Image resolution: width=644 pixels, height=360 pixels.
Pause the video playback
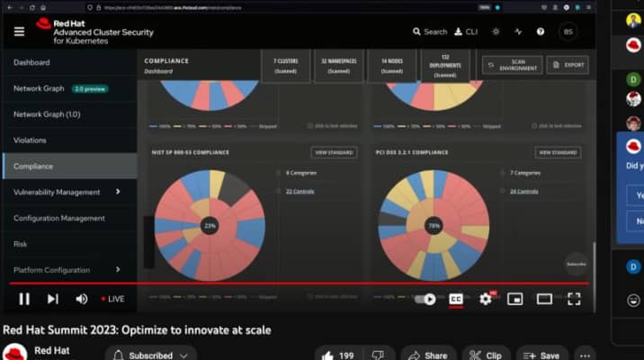24,299
